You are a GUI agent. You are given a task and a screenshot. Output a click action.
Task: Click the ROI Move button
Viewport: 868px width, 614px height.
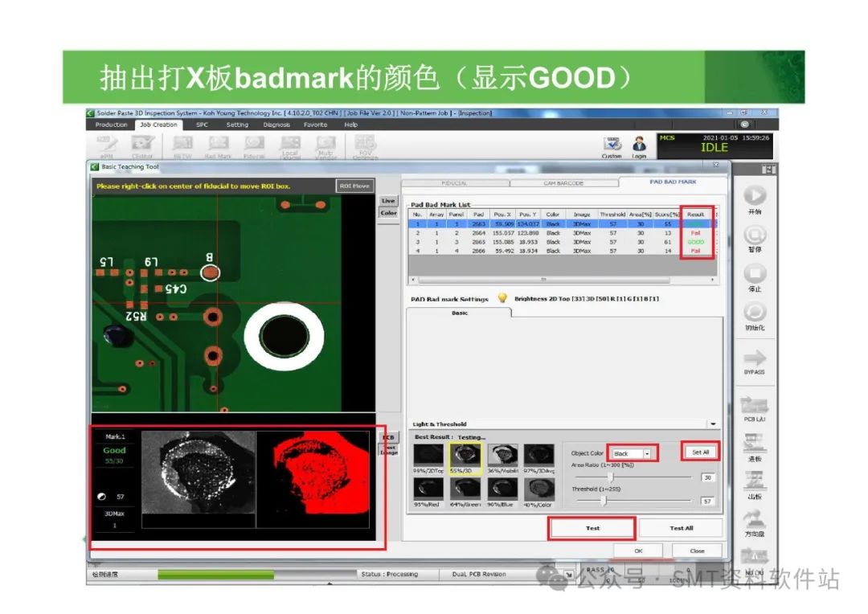[x=355, y=186]
